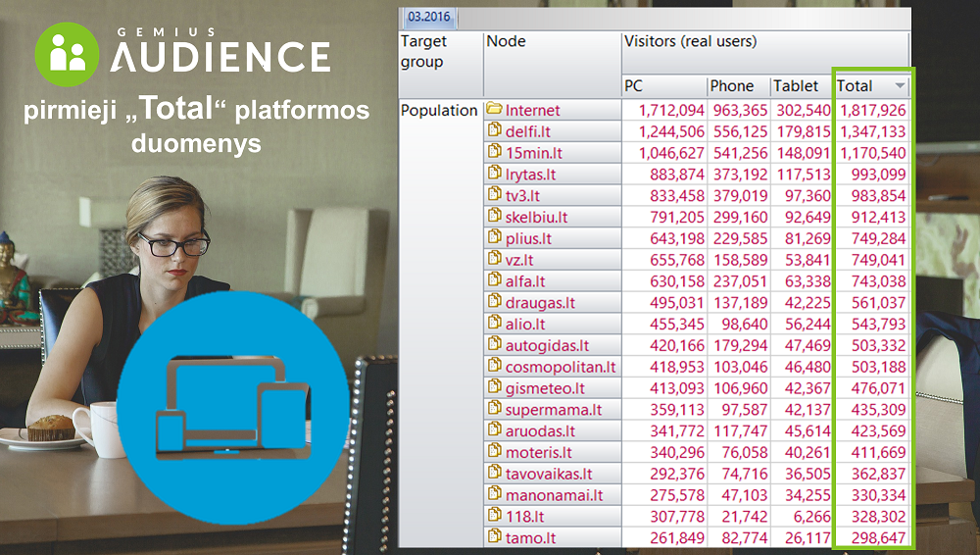The height and width of the screenshot is (555, 980).
Task: Click the 15min.lt Phone value 541,256
Action: [x=740, y=153]
